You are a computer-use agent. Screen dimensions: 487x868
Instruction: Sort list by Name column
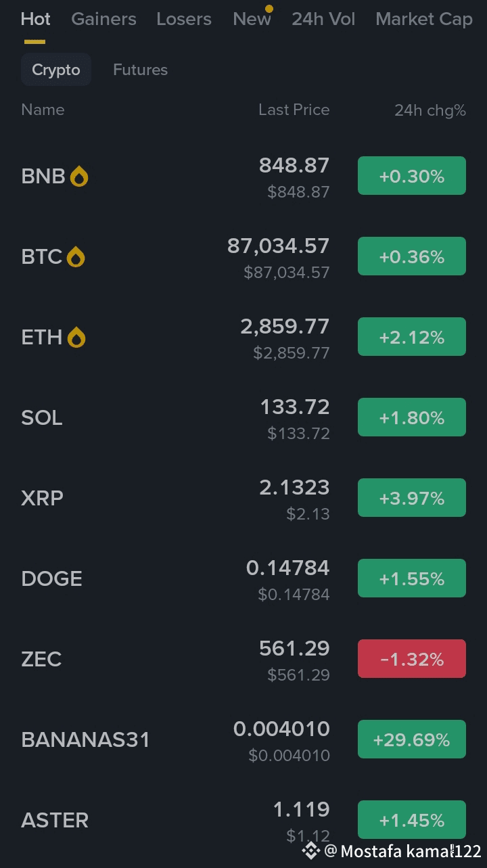[x=43, y=110]
